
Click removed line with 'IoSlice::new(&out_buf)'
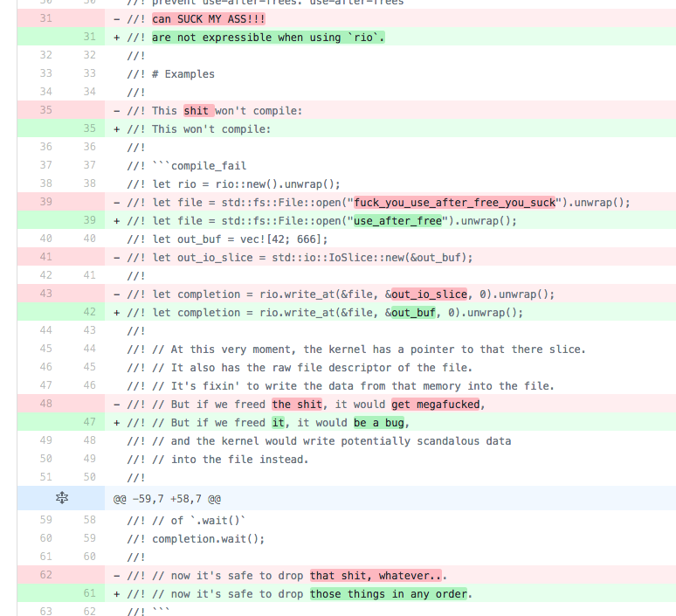300,258
